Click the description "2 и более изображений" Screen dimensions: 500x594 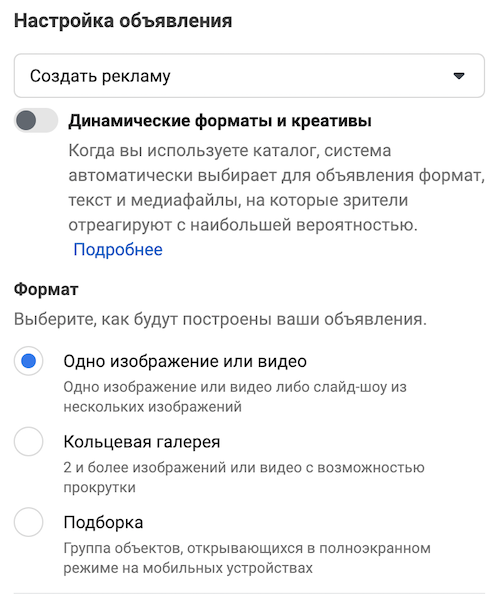(244, 477)
